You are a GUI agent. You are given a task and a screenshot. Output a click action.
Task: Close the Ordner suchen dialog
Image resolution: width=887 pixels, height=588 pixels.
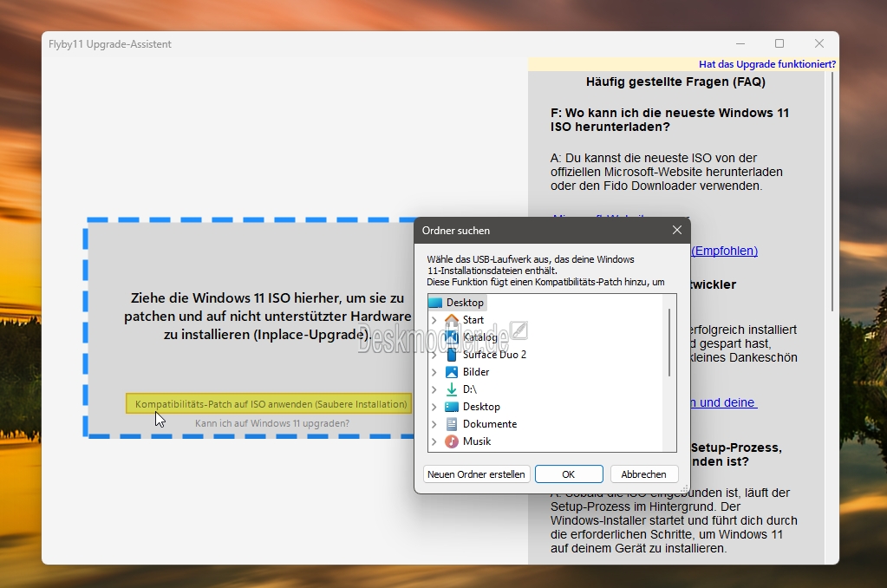point(677,230)
